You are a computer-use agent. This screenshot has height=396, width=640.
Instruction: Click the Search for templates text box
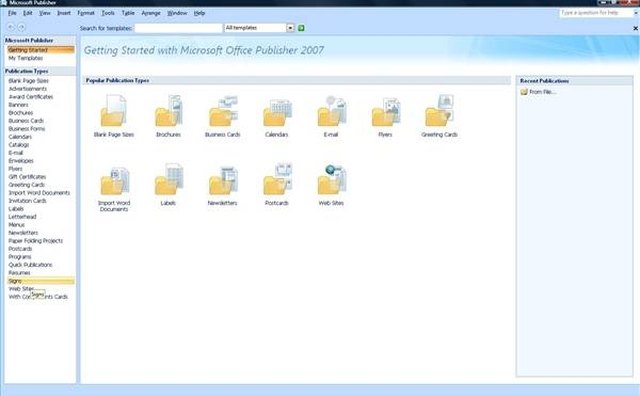coord(178,28)
